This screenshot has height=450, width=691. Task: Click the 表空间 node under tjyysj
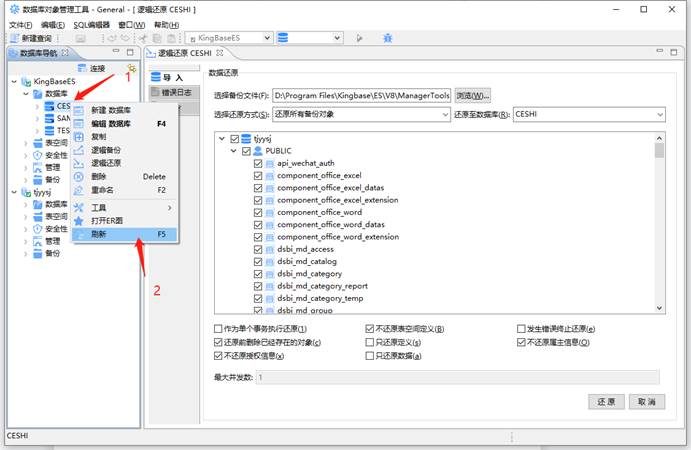51,216
